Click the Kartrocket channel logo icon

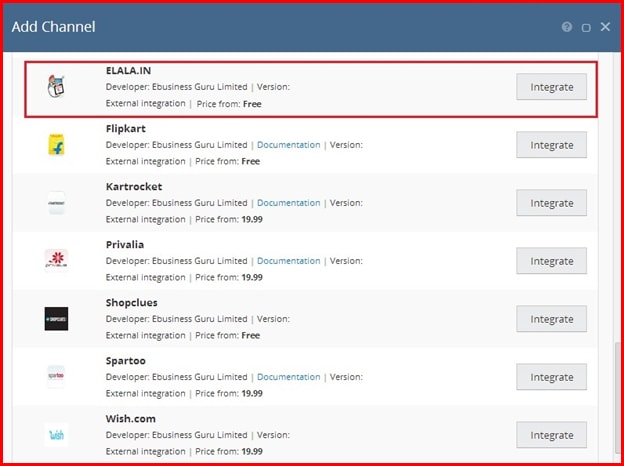[56, 203]
